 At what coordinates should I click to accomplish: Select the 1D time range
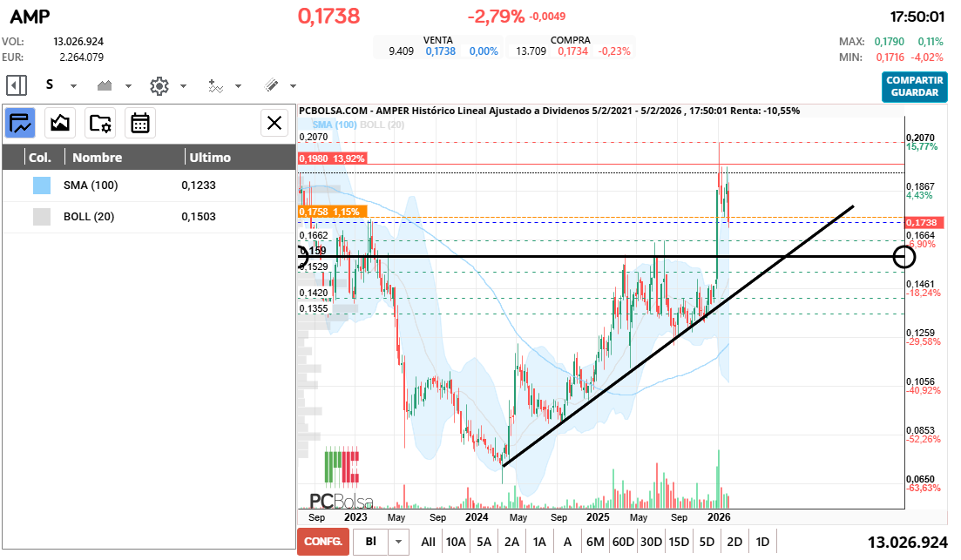(762, 542)
